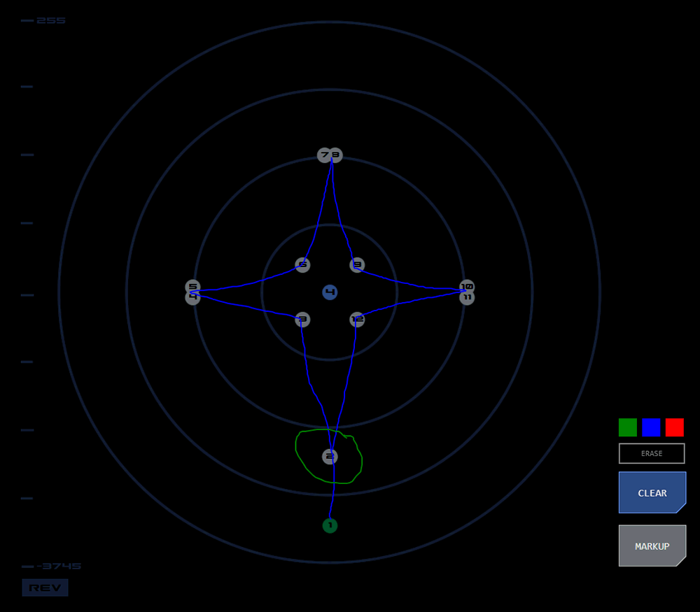Click the -3745 scale label
This screenshot has height=612, width=700.
(59, 566)
